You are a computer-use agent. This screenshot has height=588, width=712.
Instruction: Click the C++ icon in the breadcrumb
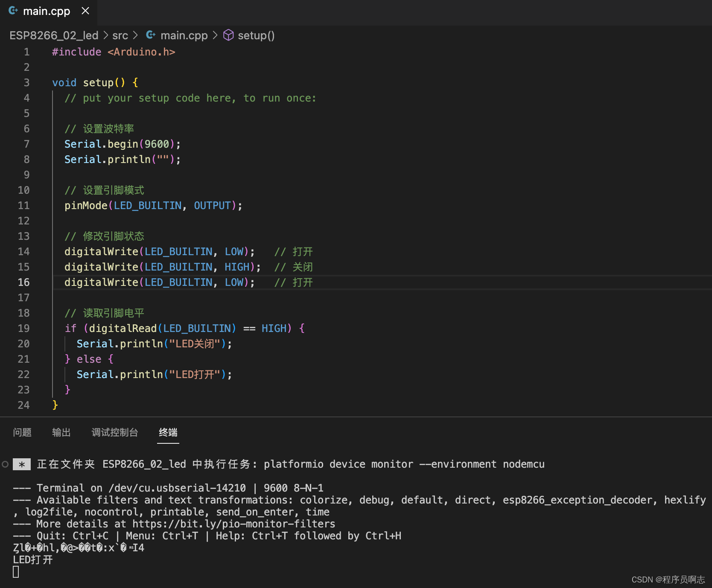(x=151, y=35)
